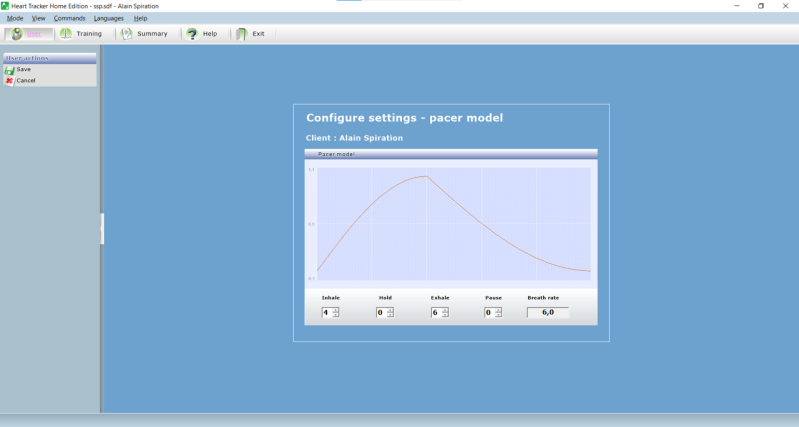The height and width of the screenshot is (427, 799).
Task: Increase the Inhale value
Action: 335,310
